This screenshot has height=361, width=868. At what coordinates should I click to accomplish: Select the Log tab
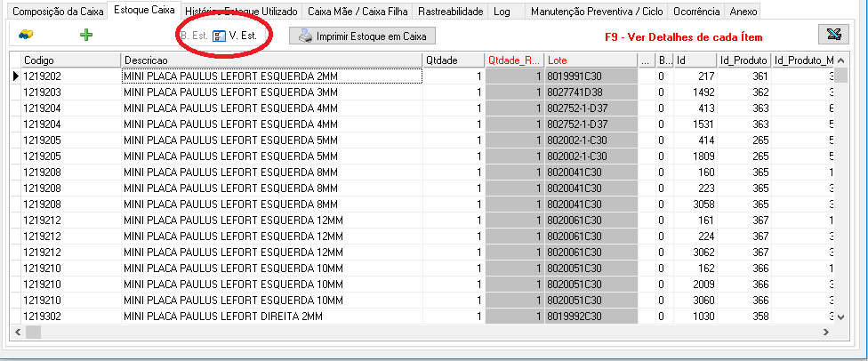pyautogui.click(x=502, y=12)
